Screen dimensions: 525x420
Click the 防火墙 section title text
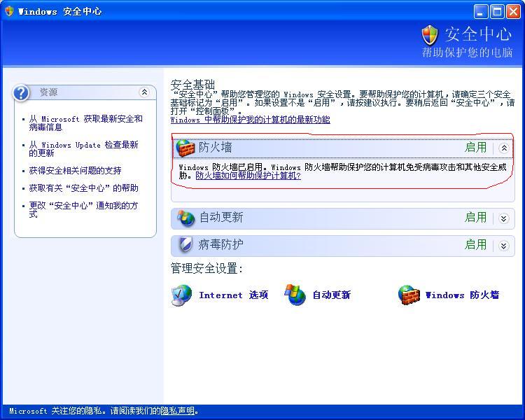[x=216, y=148]
